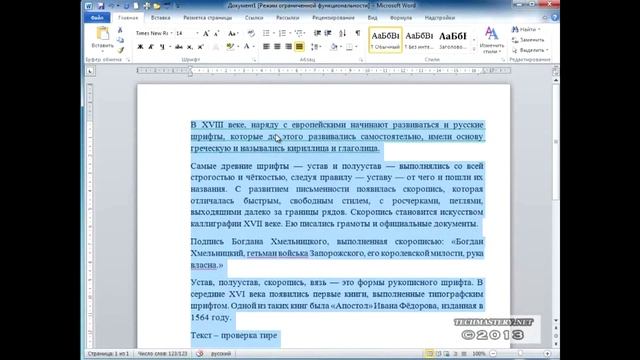
Task: Toggle Bold (Ж) formatting
Action: coord(140,47)
